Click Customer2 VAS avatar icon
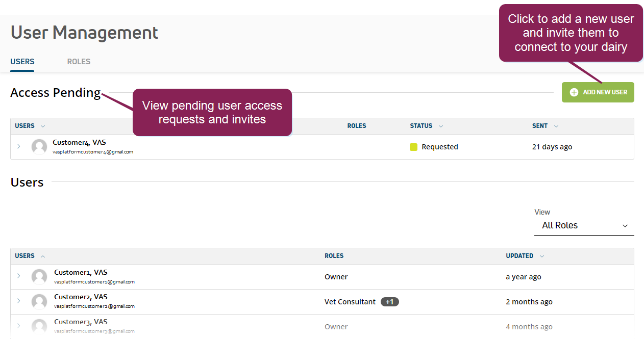The image size is (644, 339). 39,302
